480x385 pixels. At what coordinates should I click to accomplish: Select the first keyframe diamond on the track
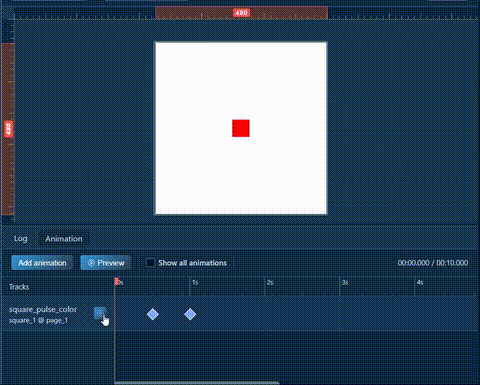tap(153, 314)
